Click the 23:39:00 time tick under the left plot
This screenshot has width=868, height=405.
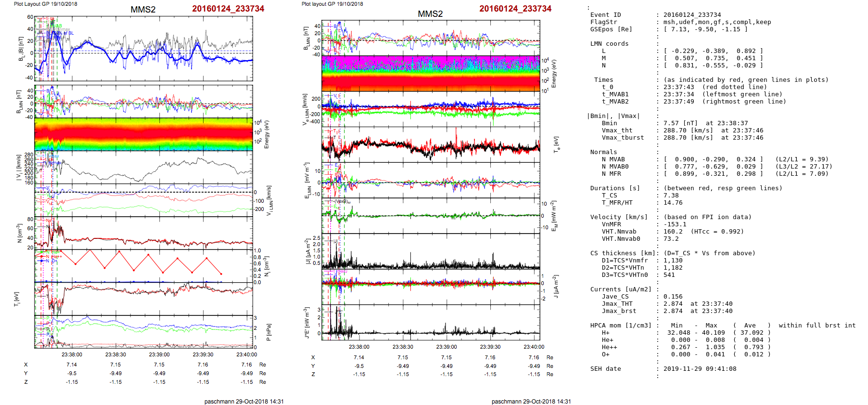tap(159, 354)
